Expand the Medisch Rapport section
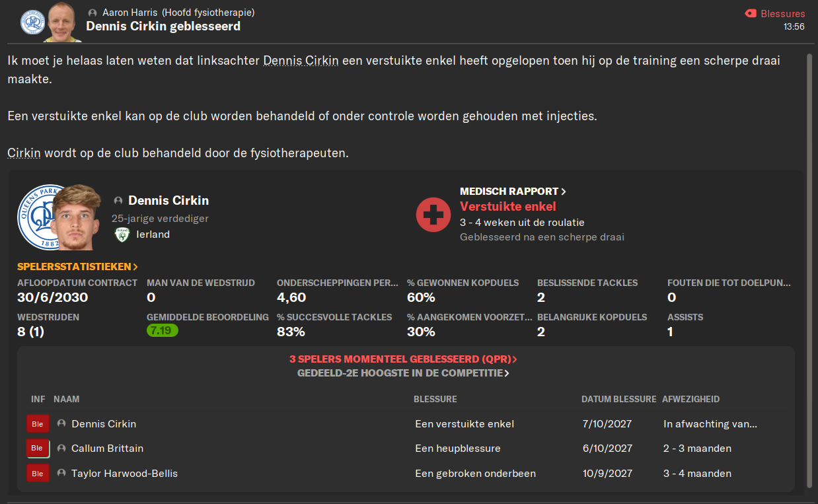The image size is (818, 504). [x=513, y=192]
